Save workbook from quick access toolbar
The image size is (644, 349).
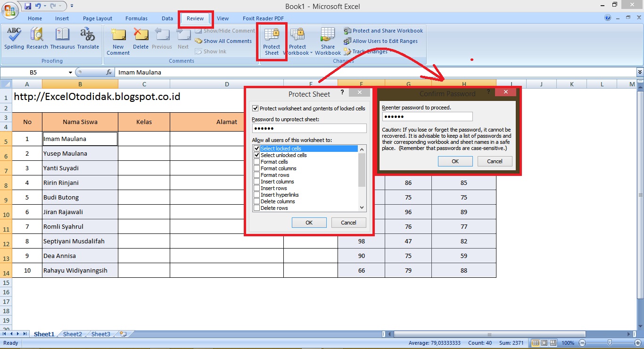(x=27, y=6)
